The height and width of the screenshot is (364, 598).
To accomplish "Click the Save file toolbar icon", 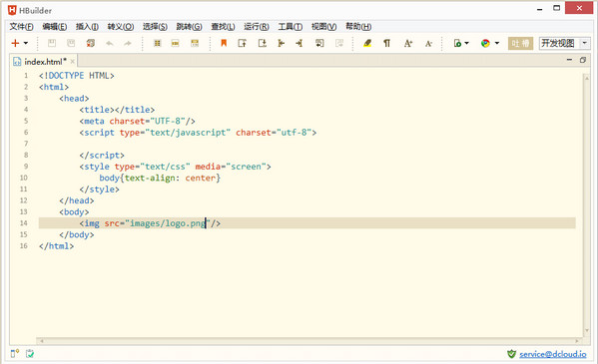I will click(x=52, y=43).
